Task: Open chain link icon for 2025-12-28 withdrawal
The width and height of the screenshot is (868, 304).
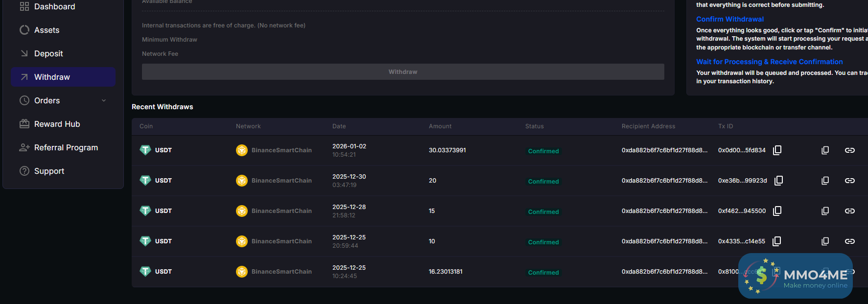Action: point(849,211)
